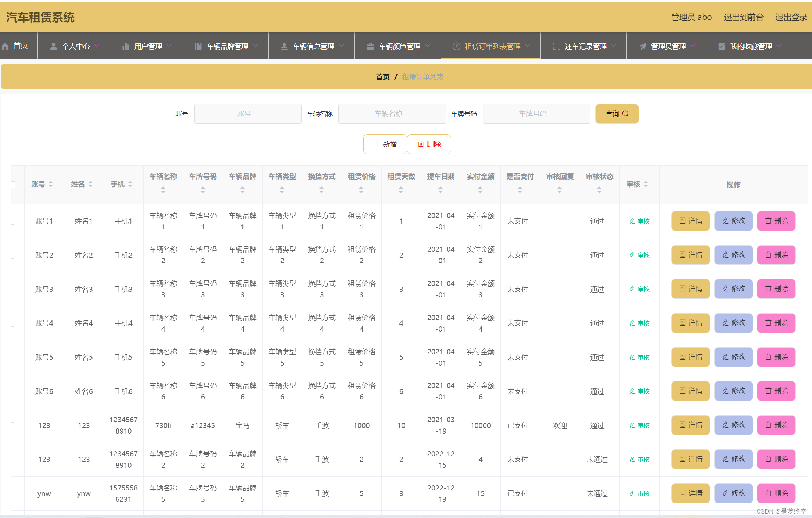
Task: Click the paper plane icon beside 管理员管理
Action: (642, 46)
